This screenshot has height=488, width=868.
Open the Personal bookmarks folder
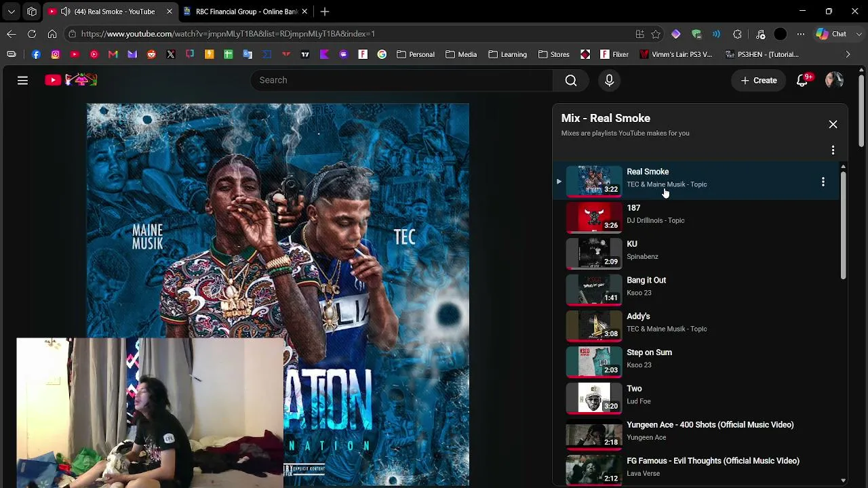tap(416, 54)
